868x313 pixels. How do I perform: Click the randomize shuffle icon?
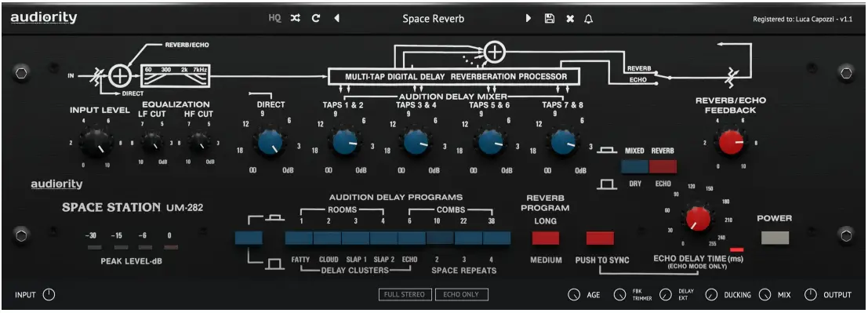tap(296, 18)
